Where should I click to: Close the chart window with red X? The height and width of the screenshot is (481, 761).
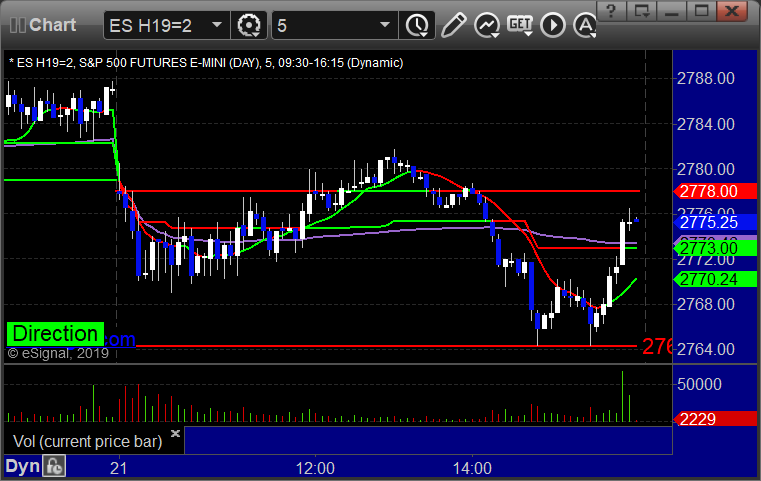point(732,11)
